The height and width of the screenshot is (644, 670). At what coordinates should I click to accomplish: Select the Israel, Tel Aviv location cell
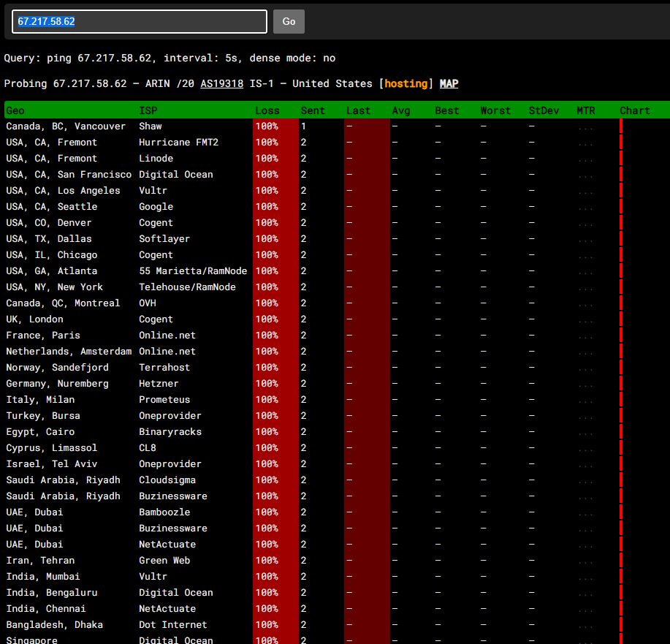click(x=51, y=464)
